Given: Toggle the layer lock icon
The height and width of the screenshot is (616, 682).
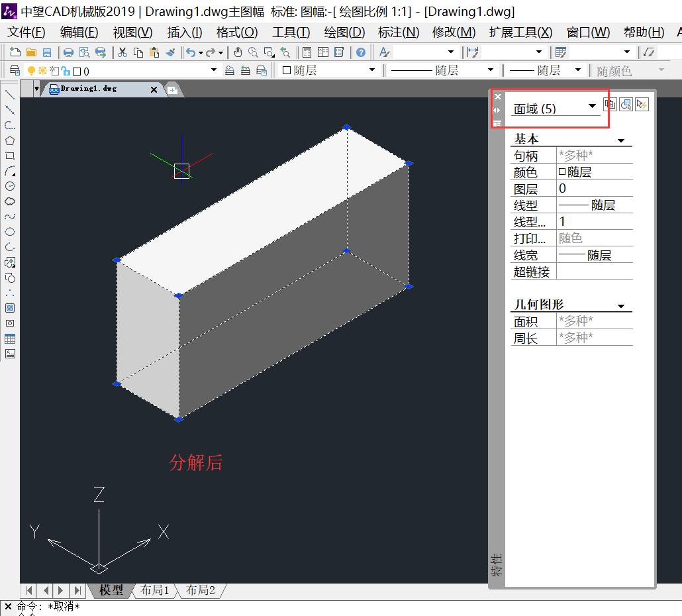Looking at the screenshot, I should 66,70.
